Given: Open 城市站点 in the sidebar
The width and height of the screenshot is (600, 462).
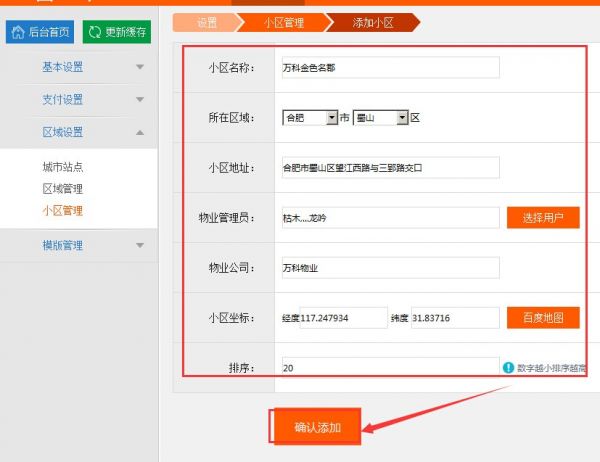Looking at the screenshot, I should 62,167.
